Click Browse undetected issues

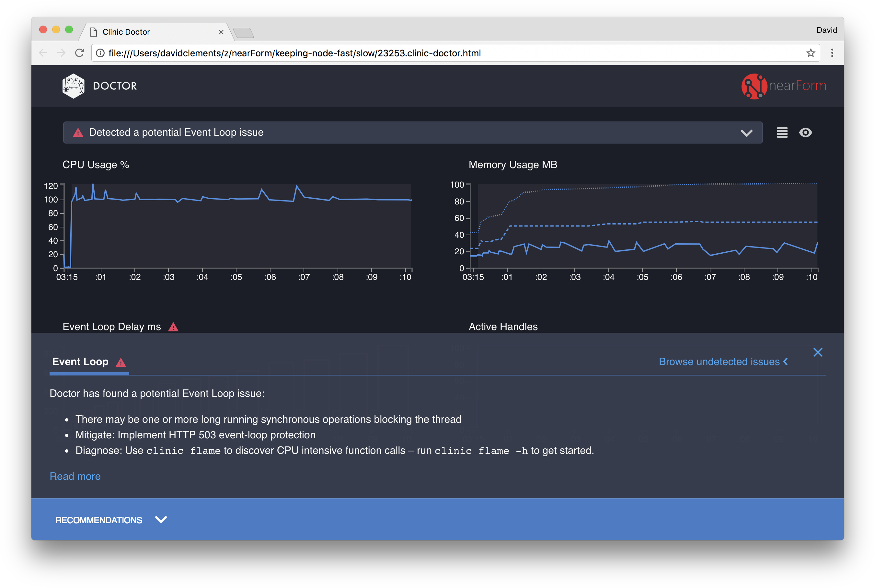point(719,362)
